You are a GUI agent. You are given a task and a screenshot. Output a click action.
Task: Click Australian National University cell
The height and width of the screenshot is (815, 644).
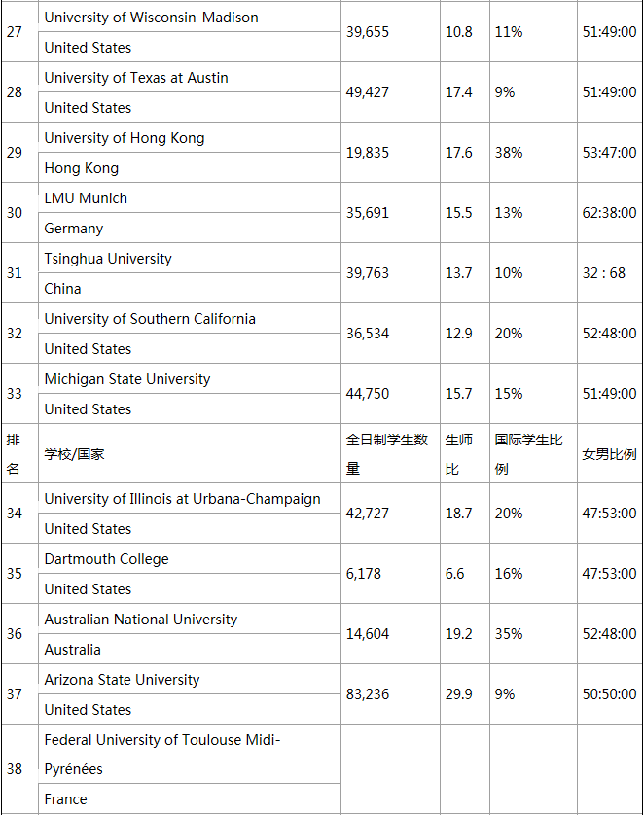(x=141, y=620)
